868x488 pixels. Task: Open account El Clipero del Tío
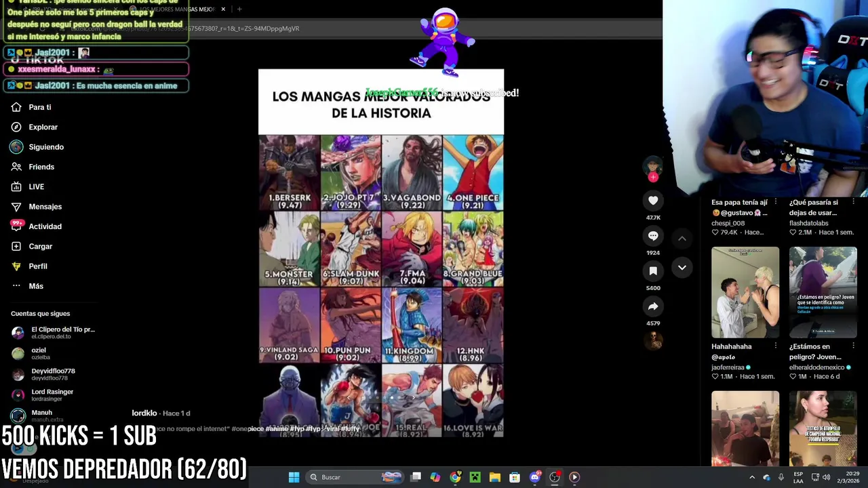point(53,333)
